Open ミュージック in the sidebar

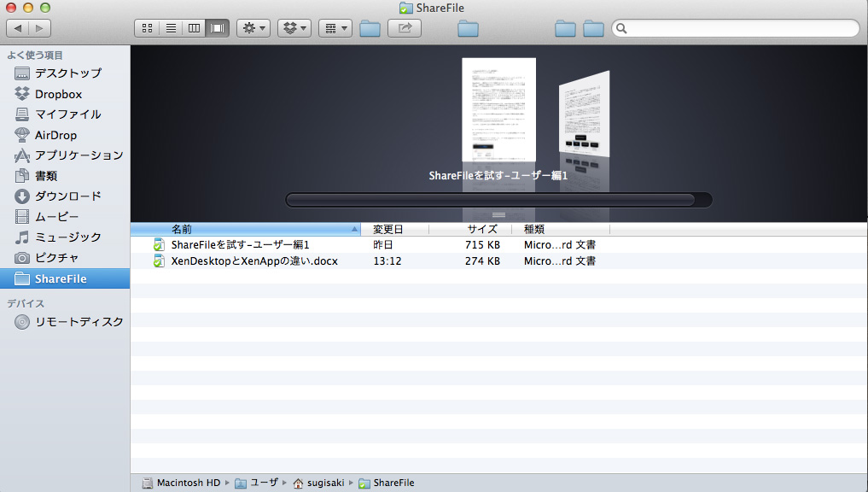tap(66, 237)
